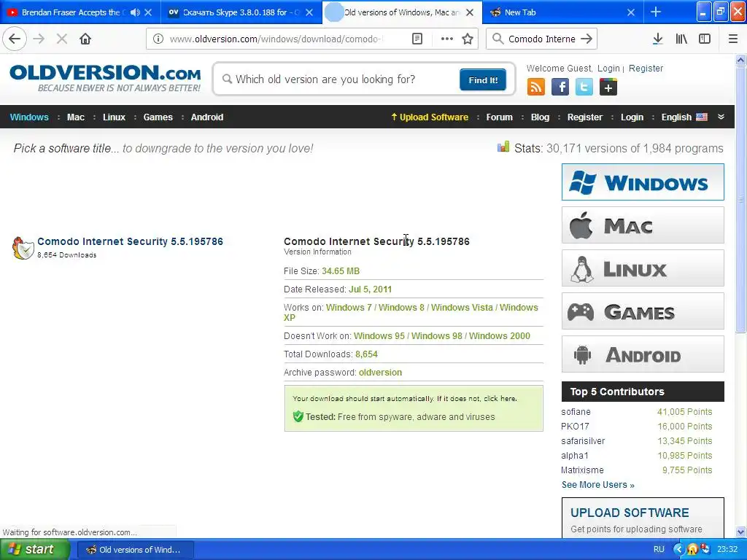Image resolution: width=747 pixels, height=560 pixels.
Task: Open the RSS feed icon
Action: click(x=536, y=87)
